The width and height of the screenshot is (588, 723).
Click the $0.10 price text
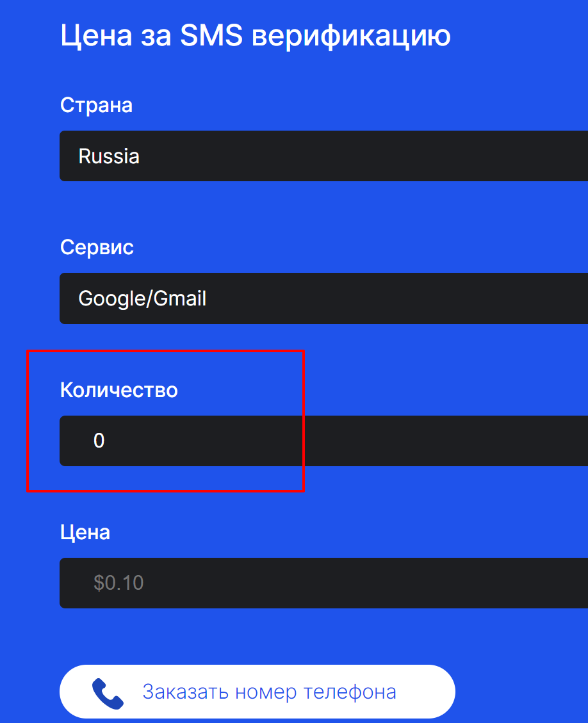(x=118, y=583)
